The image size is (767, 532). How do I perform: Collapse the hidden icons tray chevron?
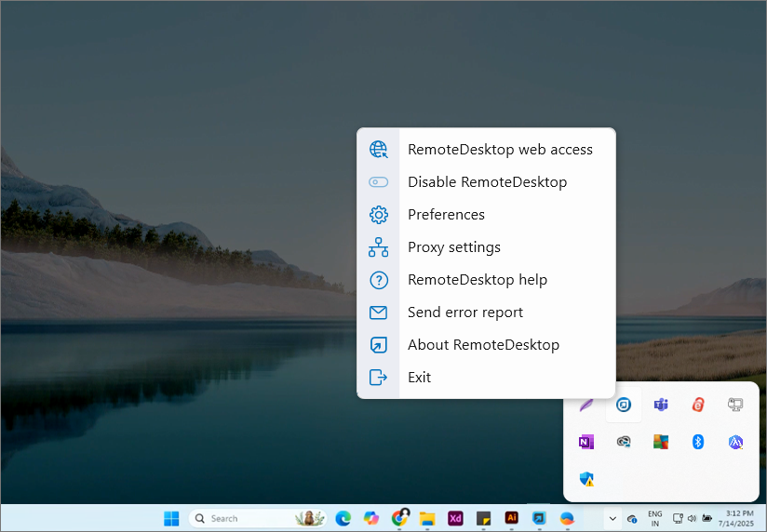click(612, 518)
